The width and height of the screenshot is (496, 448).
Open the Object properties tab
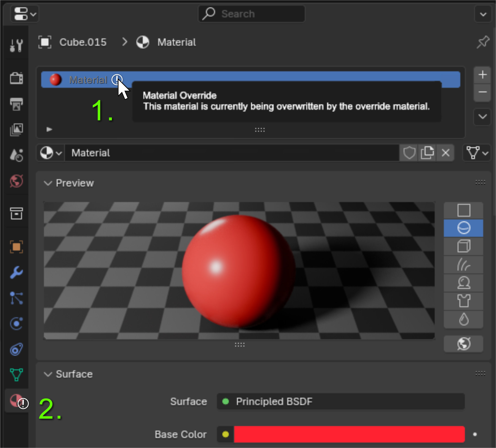click(16, 247)
